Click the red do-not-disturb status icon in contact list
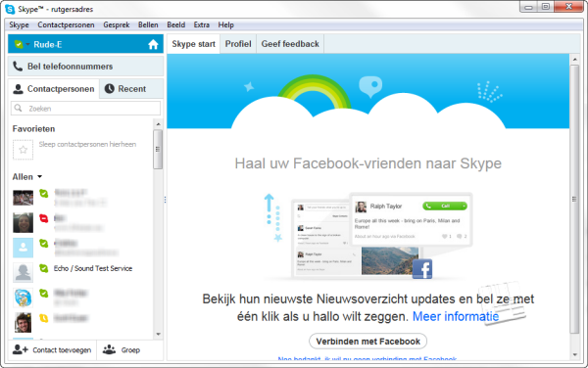This screenshot has height=368, width=588. click(x=44, y=218)
